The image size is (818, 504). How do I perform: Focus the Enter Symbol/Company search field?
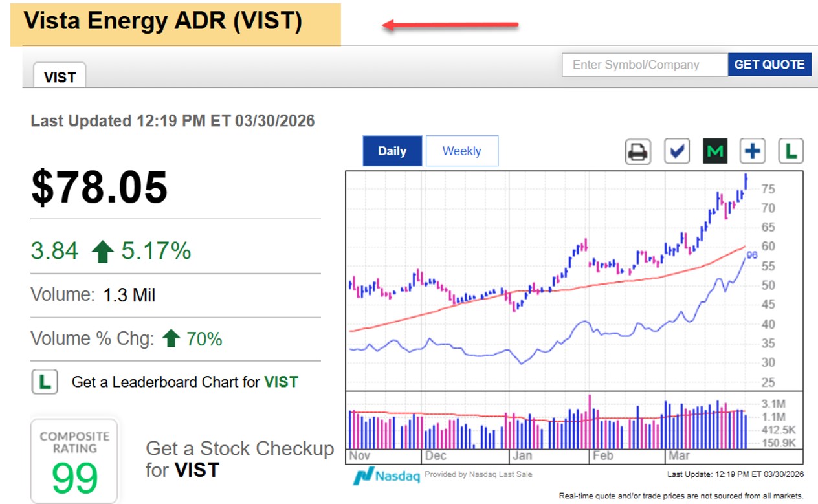point(645,65)
